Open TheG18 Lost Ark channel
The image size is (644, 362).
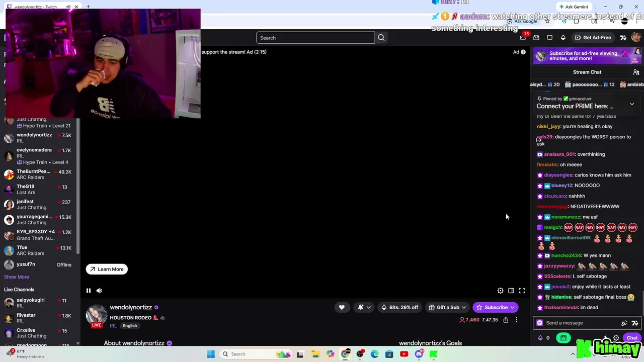[39, 190]
